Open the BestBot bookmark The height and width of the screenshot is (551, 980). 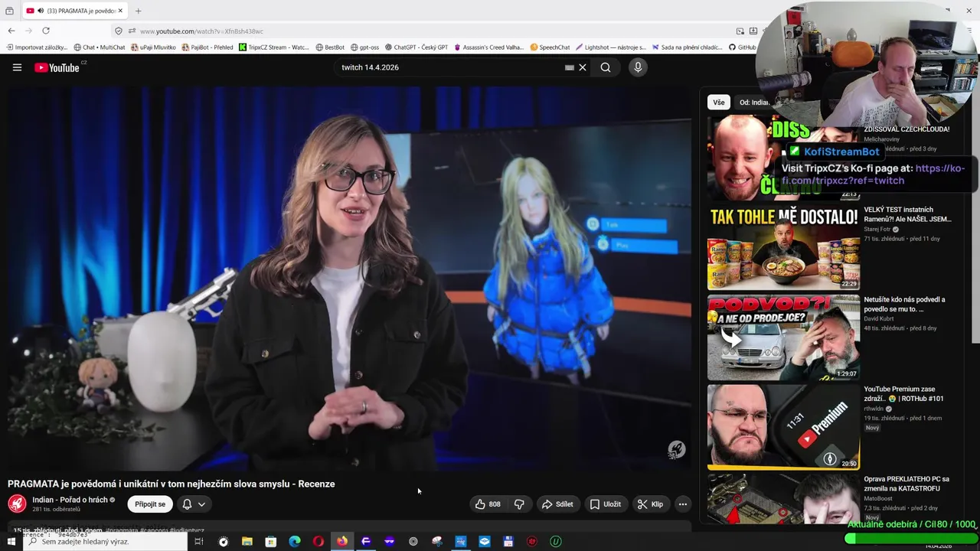330,47
